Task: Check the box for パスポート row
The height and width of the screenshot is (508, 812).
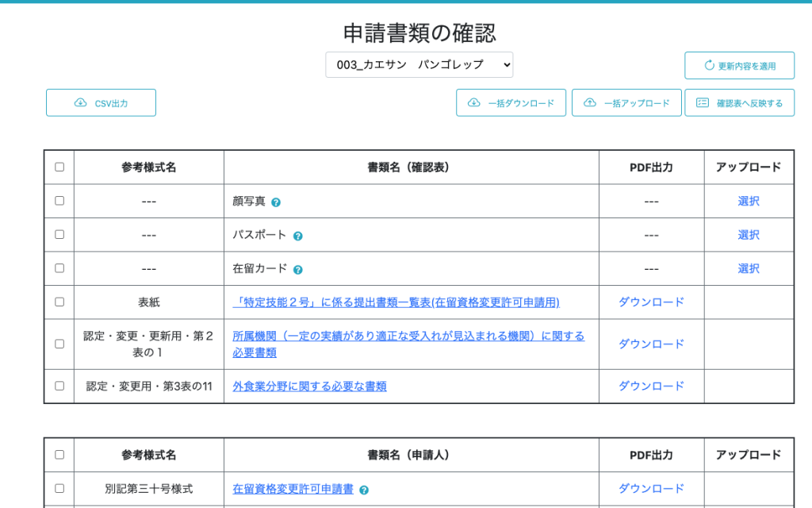Action: [59, 234]
